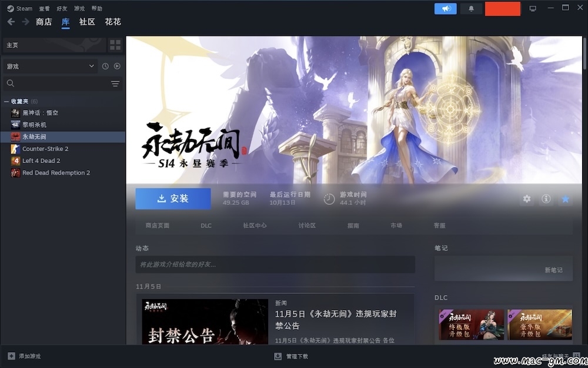Open advanced filter options icon
Viewport: 588px width, 368px height.
click(115, 84)
